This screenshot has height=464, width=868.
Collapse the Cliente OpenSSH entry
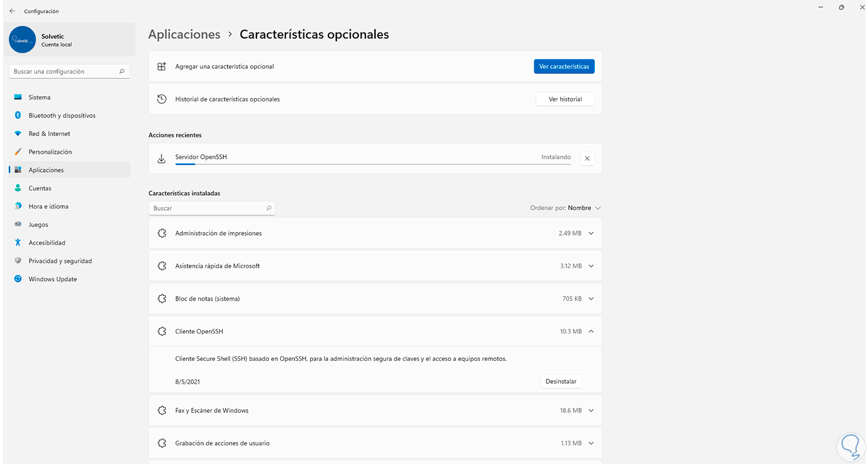(x=591, y=331)
